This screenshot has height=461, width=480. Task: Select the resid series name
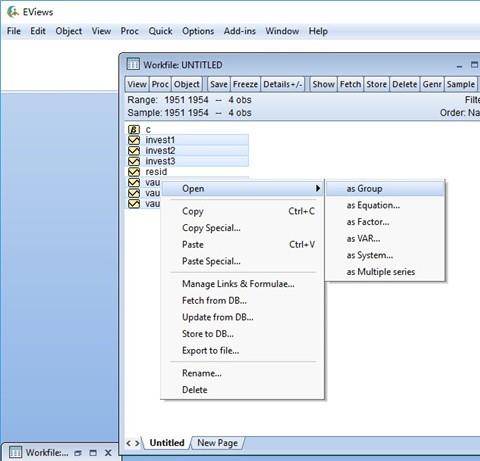click(x=156, y=172)
